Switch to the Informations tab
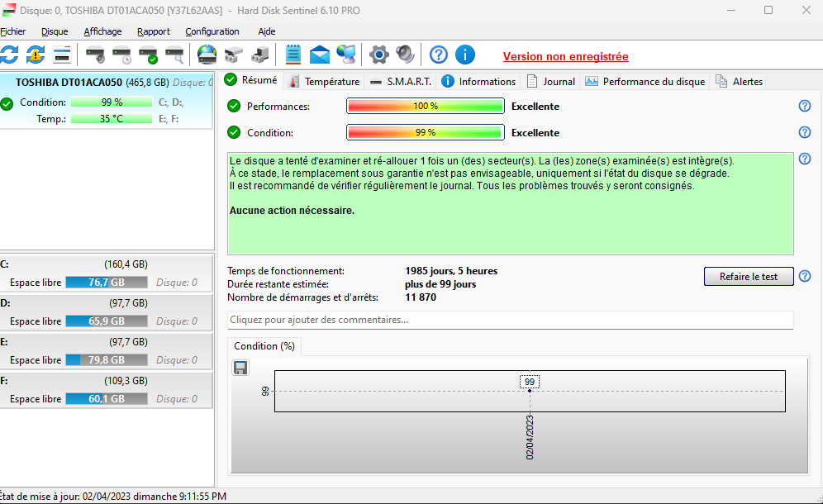 (478, 81)
